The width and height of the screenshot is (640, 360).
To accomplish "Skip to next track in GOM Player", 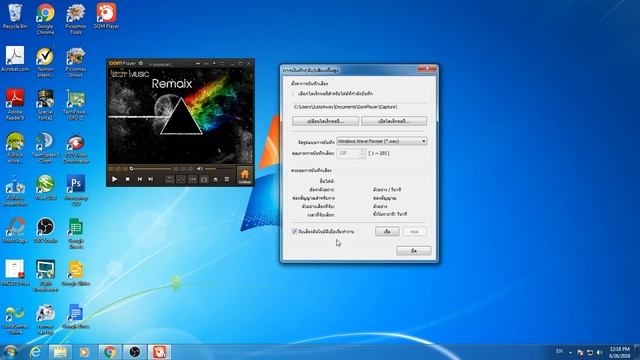I will [151, 179].
